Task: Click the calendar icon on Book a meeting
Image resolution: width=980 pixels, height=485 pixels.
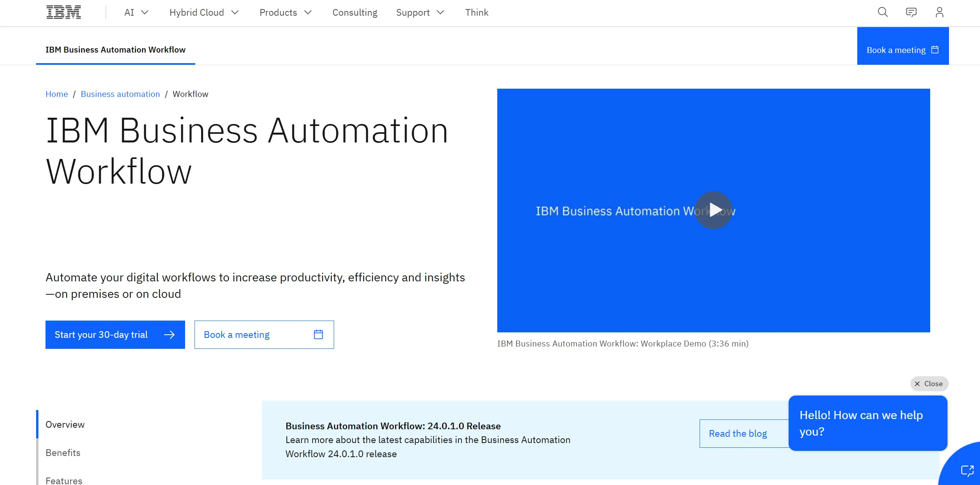Action: [935, 49]
